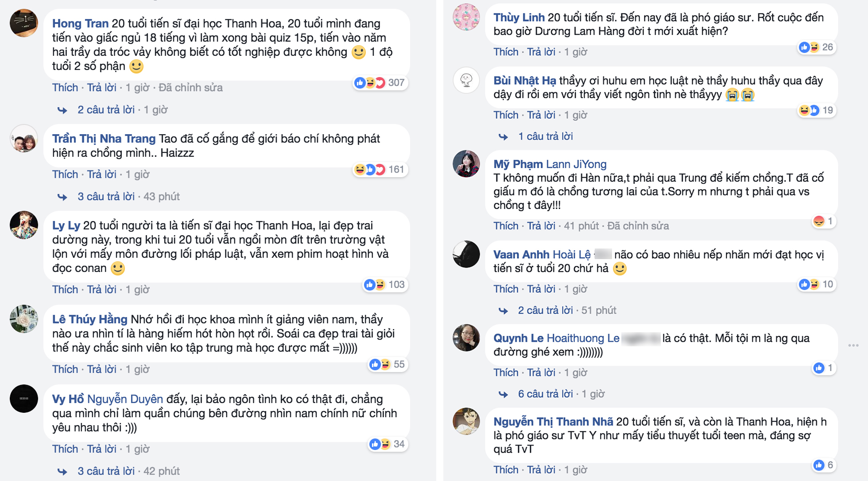Click the angry reaction icon on Mỹ Phạm's comment
This screenshot has width=868, height=481.
pyautogui.click(x=819, y=221)
